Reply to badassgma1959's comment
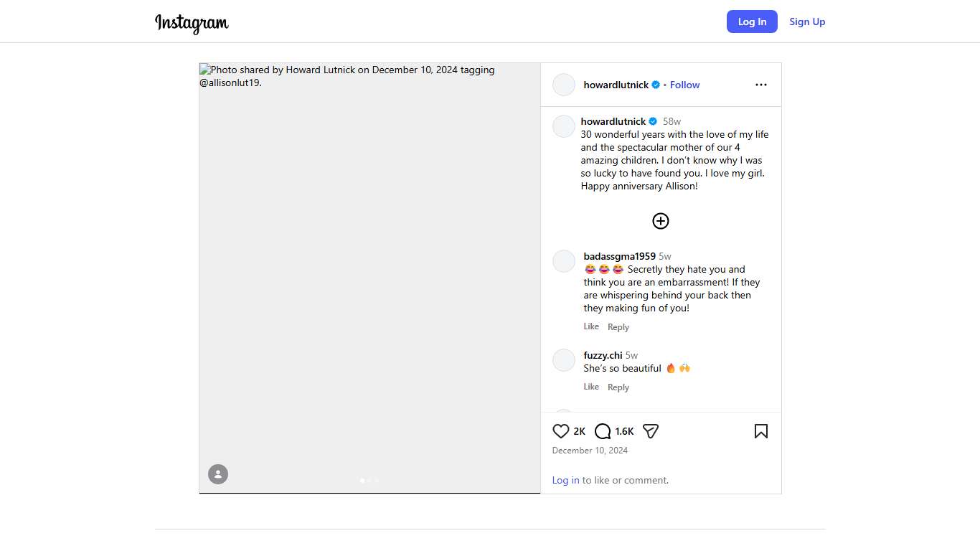The width and height of the screenshot is (980, 551). tap(618, 327)
